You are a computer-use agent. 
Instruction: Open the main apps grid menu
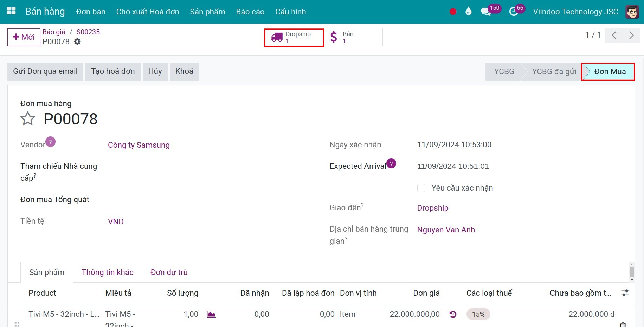11,11
